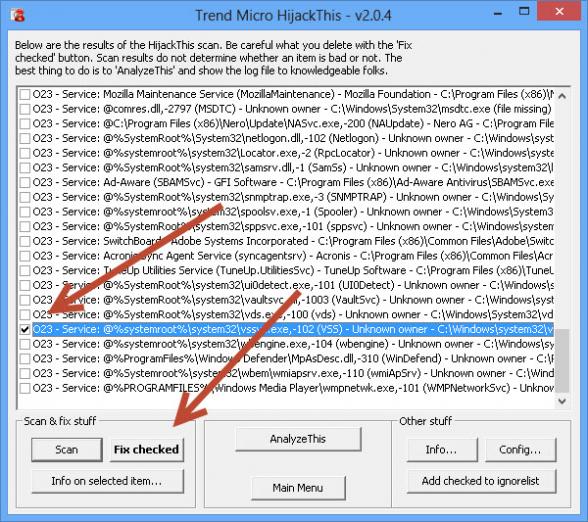The image size is (588, 522).
Task: Check the Spooler service checkbox
Action: [25, 212]
